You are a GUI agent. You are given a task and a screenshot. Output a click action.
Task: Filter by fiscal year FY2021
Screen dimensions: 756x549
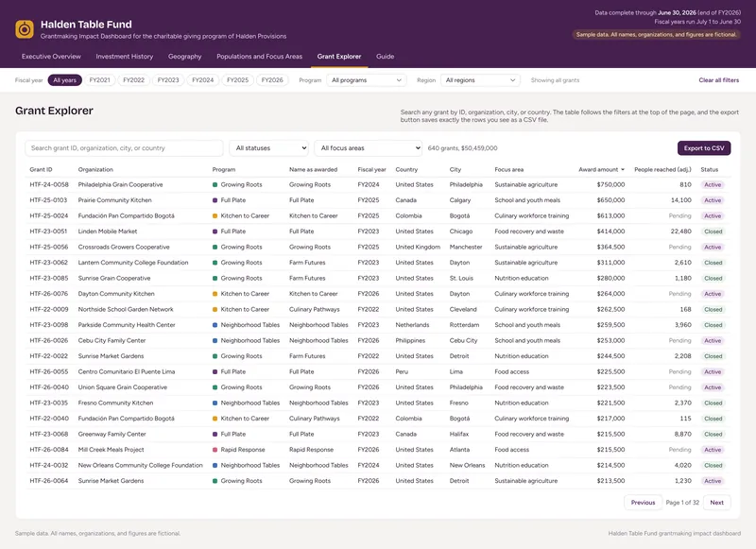[100, 80]
